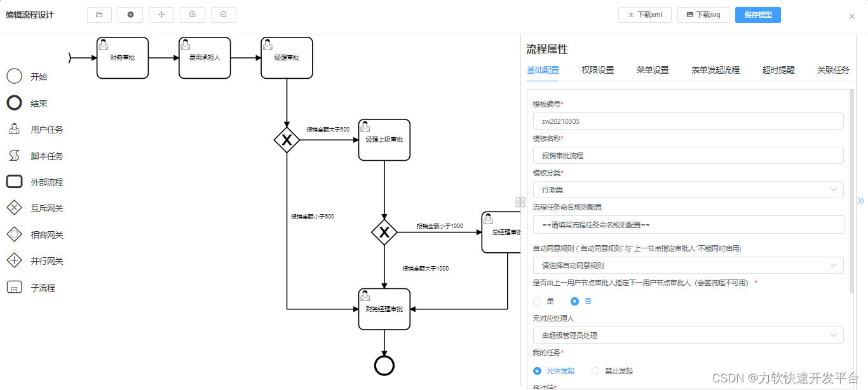The height and width of the screenshot is (390, 868).
Task: Select the 禁止发起 radio option
Action: pos(595,371)
